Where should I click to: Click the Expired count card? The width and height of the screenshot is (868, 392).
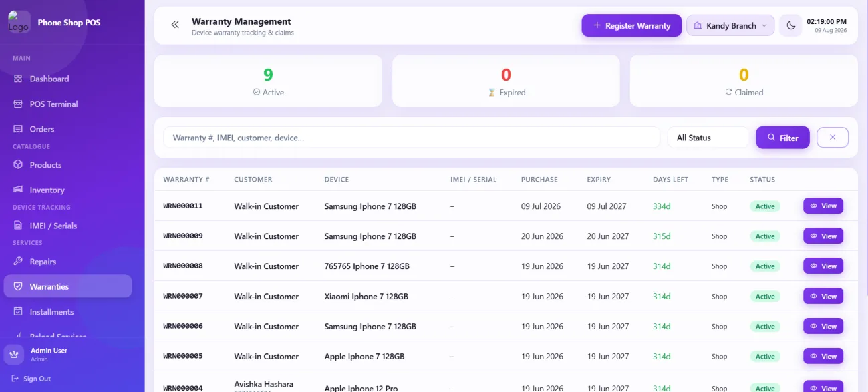click(506, 81)
